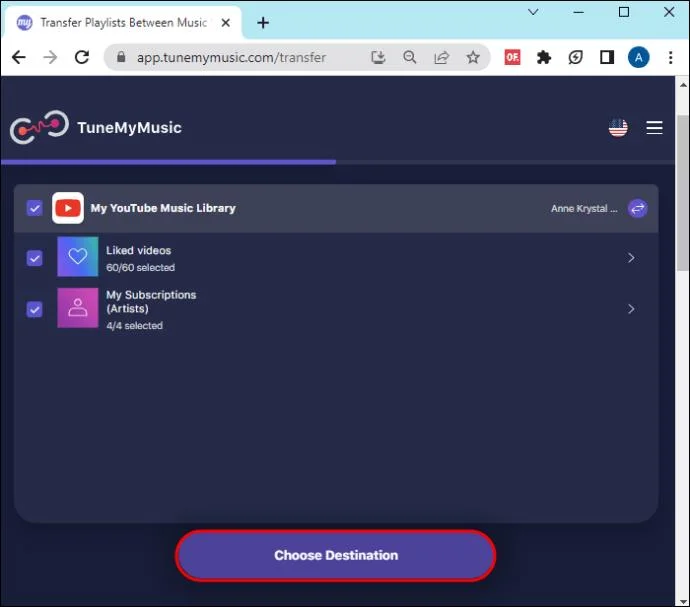Open the profile avatar labeled A
This screenshot has width=690, height=607.
(639, 57)
